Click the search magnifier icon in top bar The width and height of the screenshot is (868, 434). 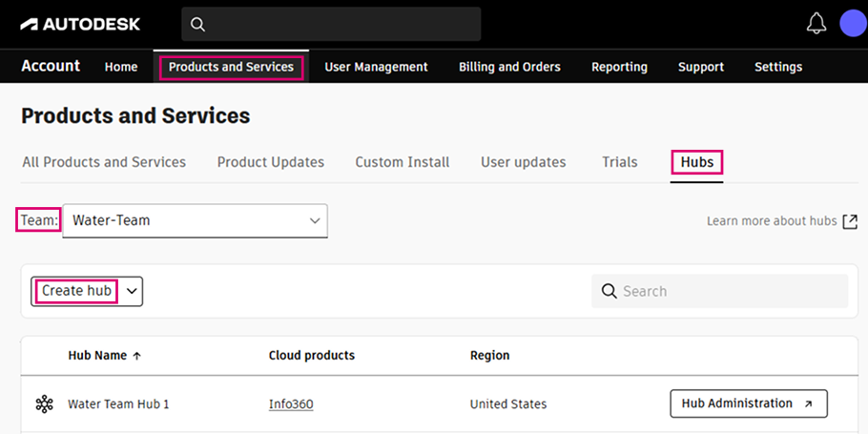198,25
